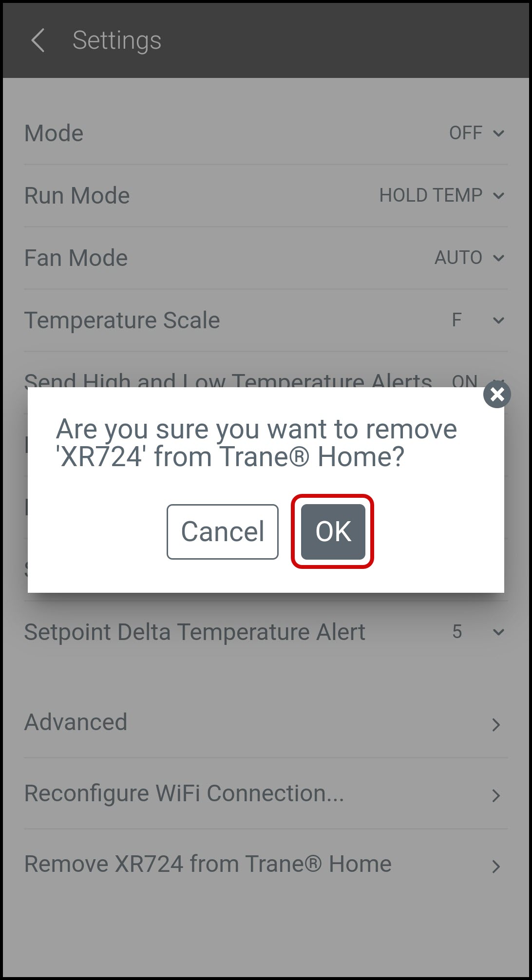Viewport: 532px width, 980px height.
Task: Change the Temperature Scale F dropdown
Action: coord(477,320)
